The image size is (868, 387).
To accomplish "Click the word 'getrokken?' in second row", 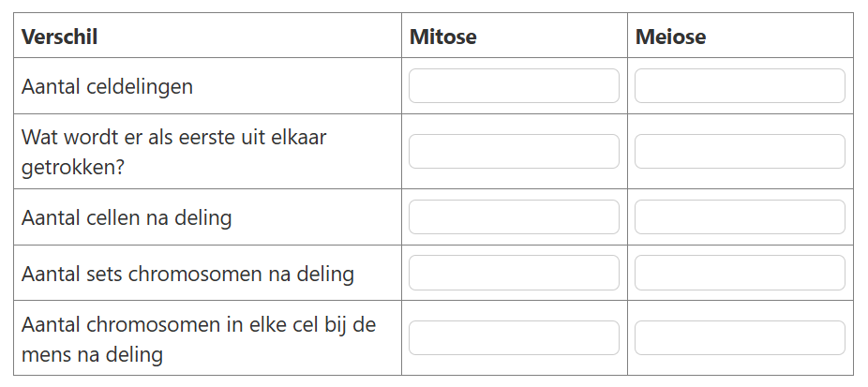I will coord(72,168).
